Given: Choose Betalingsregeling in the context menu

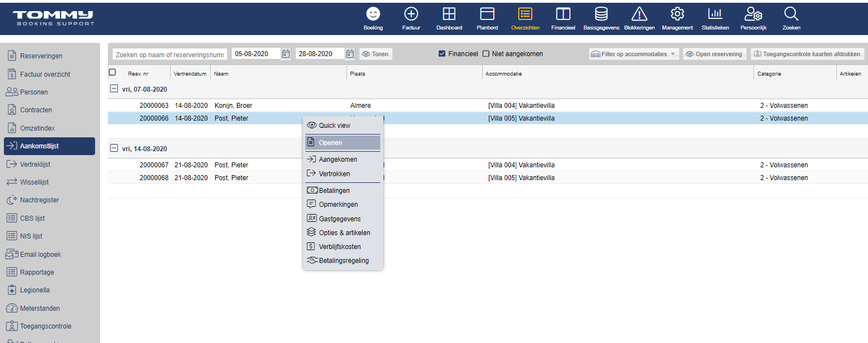Looking at the screenshot, I should [343, 261].
